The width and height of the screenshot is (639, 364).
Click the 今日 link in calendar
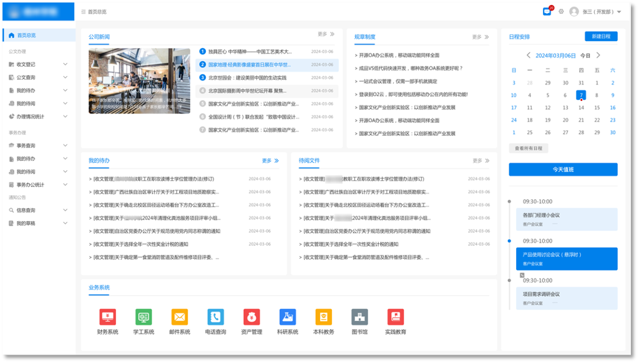[585, 55]
